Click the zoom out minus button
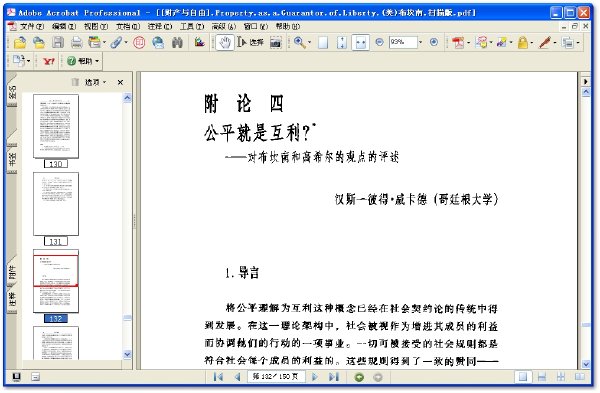This screenshot has width=600, height=393. pyautogui.click(x=379, y=42)
